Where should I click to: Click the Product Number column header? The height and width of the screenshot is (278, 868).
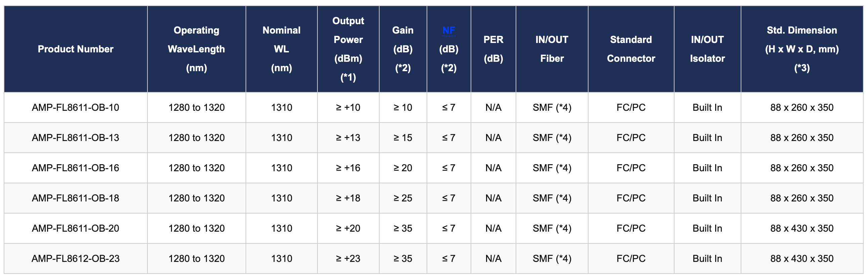pyautogui.click(x=76, y=49)
